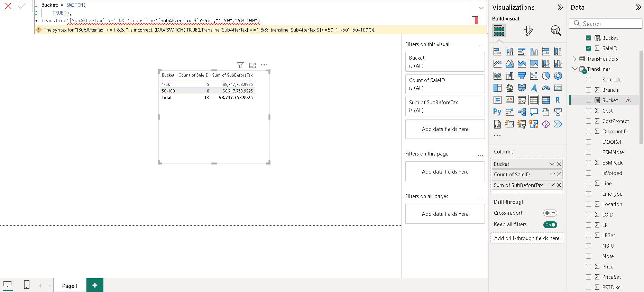The image size is (644, 292).
Task: Click the Data pane Search field
Action: [x=605, y=24]
